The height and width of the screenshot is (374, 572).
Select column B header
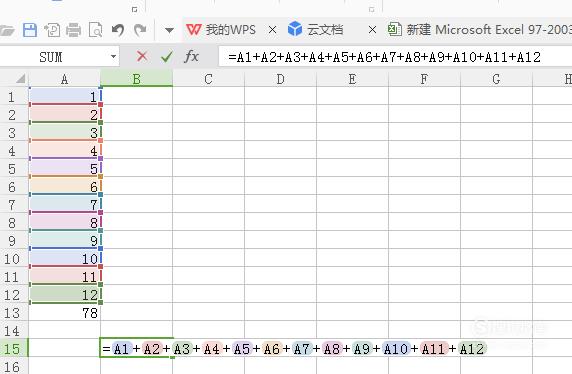point(136,78)
